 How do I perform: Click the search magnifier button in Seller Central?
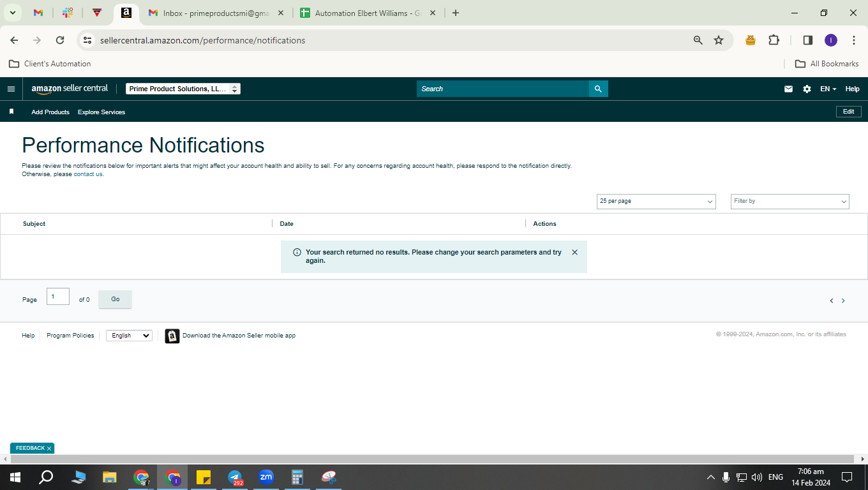598,89
